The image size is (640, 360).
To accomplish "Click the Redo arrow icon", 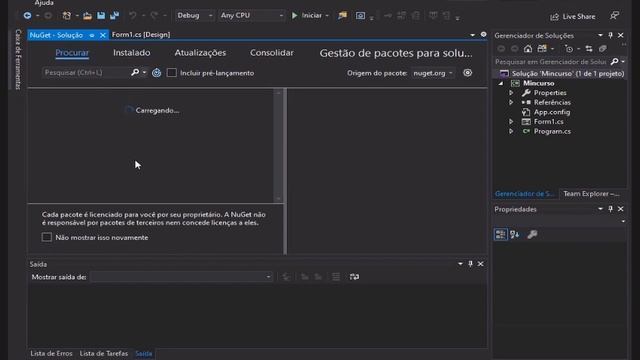I will 154,16.
